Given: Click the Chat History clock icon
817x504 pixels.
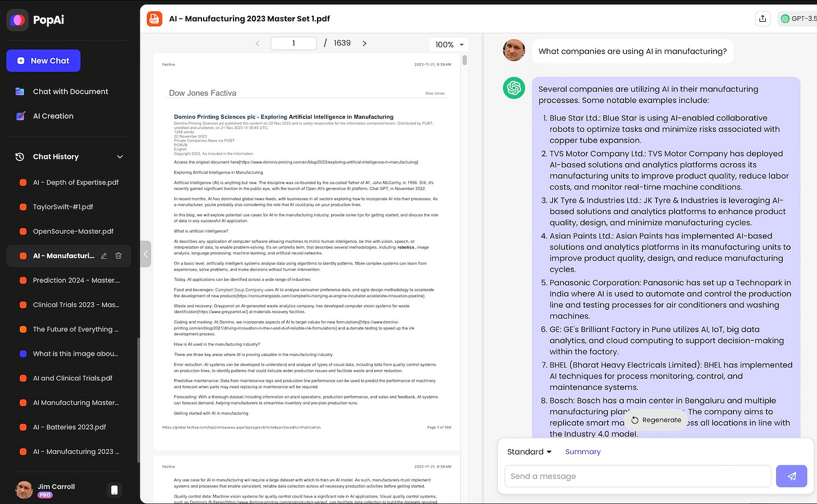Looking at the screenshot, I should click(20, 157).
